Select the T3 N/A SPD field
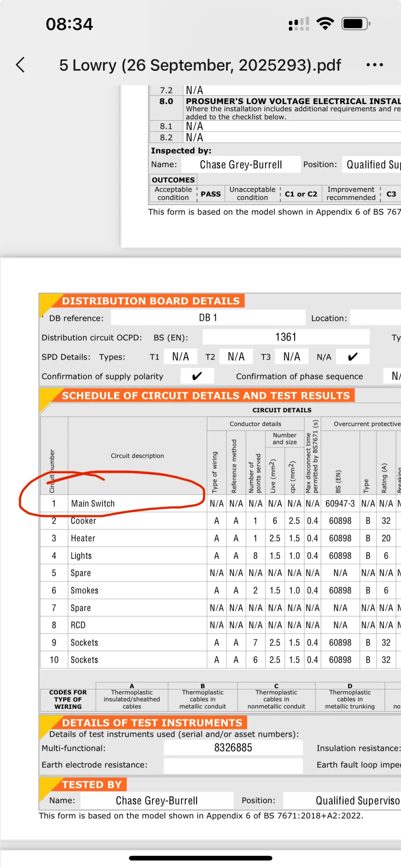This screenshot has height=868, width=401. point(291,357)
